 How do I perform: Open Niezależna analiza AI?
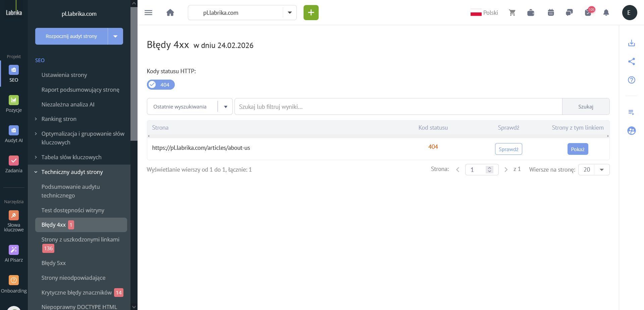pos(68,104)
